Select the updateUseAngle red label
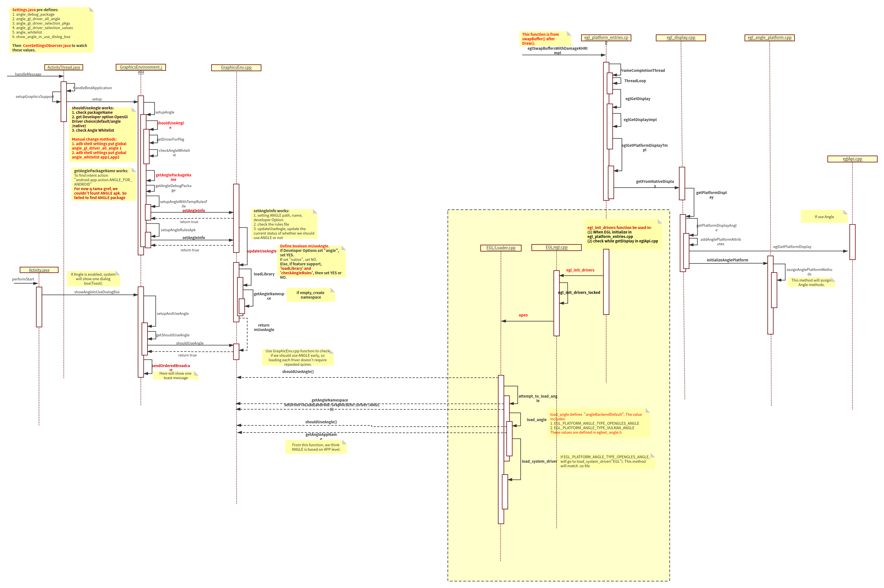Image resolution: width=884 pixels, height=588 pixels. click(x=262, y=251)
